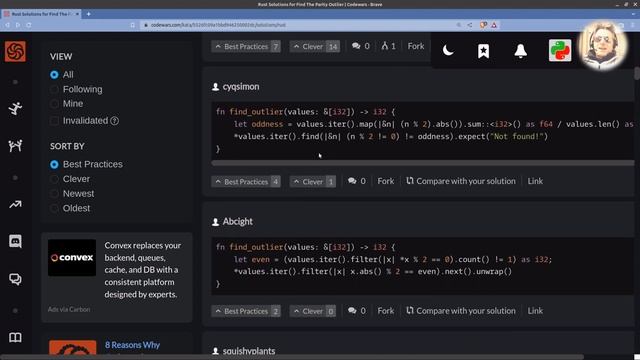
Task: Click the Brave shields icon
Action: pyautogui.click(x=483, y=25)
